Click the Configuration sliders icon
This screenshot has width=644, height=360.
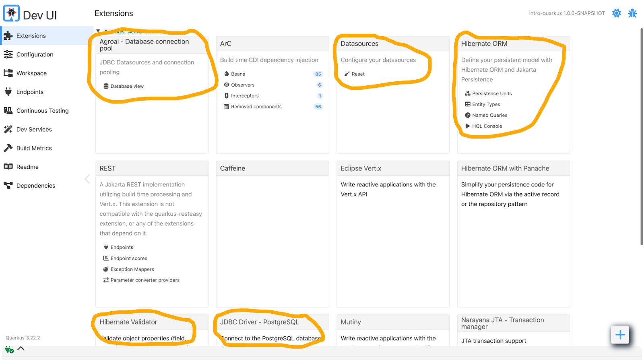point(8,54)
